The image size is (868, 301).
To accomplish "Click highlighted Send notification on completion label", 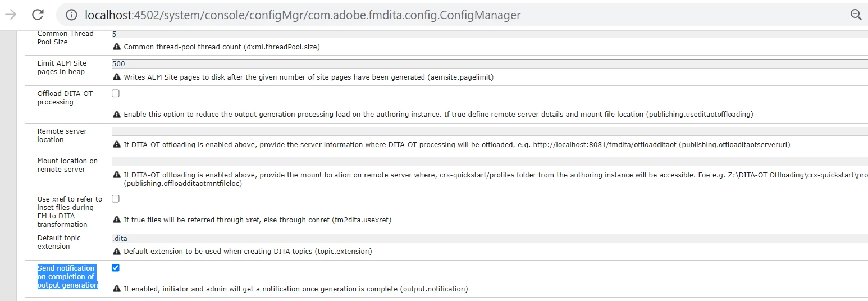I will 67,276.
